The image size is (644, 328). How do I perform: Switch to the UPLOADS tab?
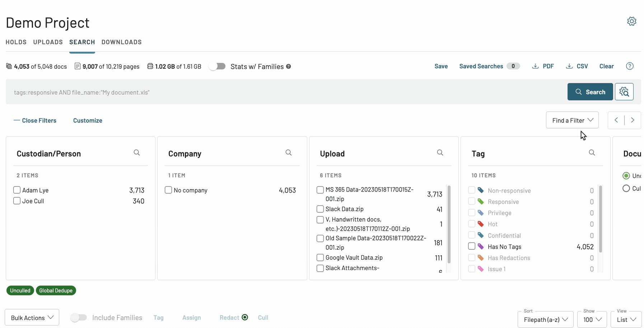(x=48, y=42)
